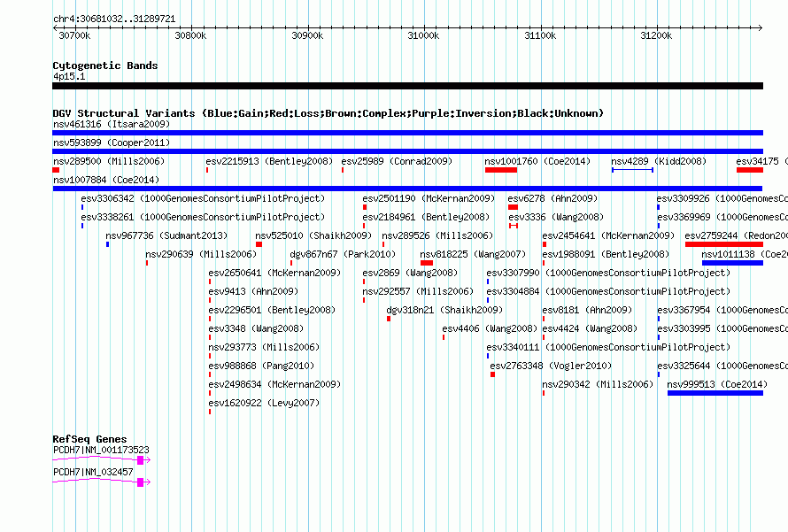Click the nsv967736 (Sudmant2013) label
Image resolution: width=788 pixels, height=532 pixels.
(166, 235)
